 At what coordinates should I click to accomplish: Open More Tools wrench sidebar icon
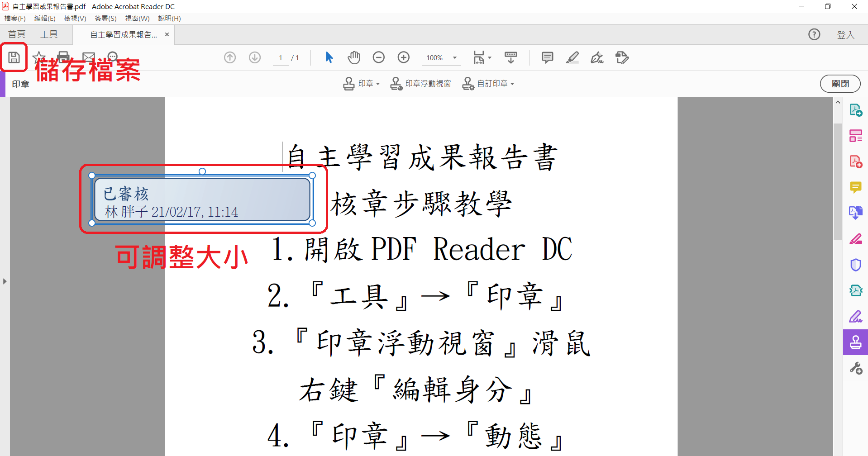point(856,368)
